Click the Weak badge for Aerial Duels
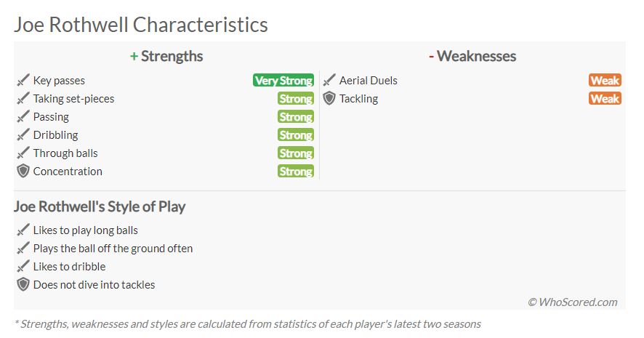 pyautogui.click(x=605, y=80)
